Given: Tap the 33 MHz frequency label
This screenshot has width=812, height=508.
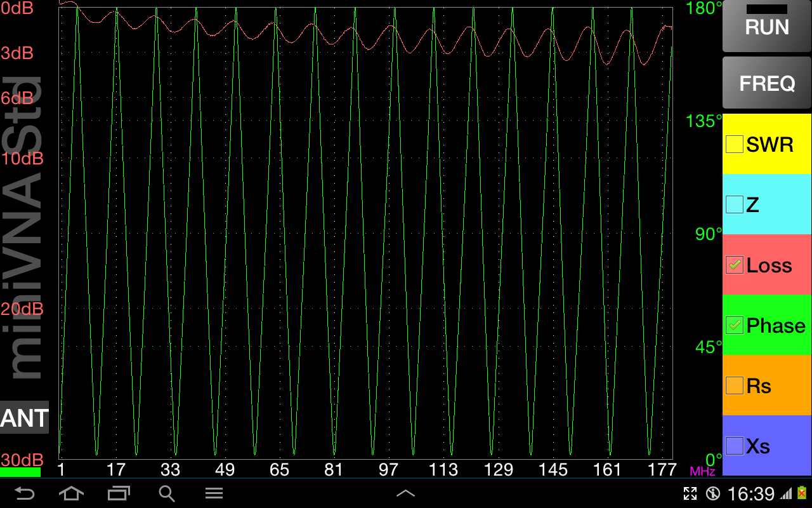Looking at the screenshot, I should 170,469.
